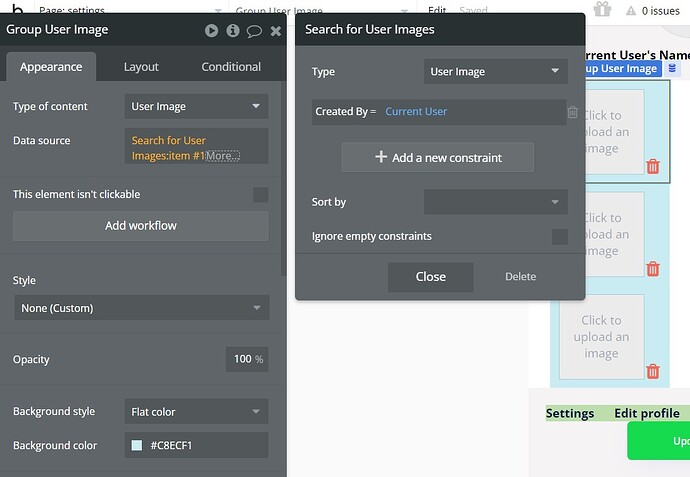Click the 'Created By =' constraint label
Image resolution: width=690 pixels, height=477 pixels.
pyautogui.click(x=345, y=111)
